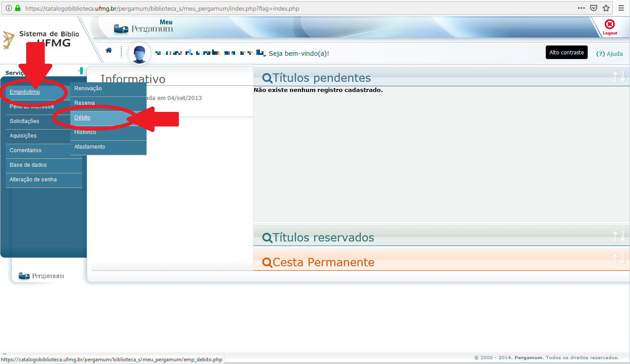The height and width of the screenshot is (364, 630).
Task: Click the home icon beside user avatar
Action: (108, 50)
